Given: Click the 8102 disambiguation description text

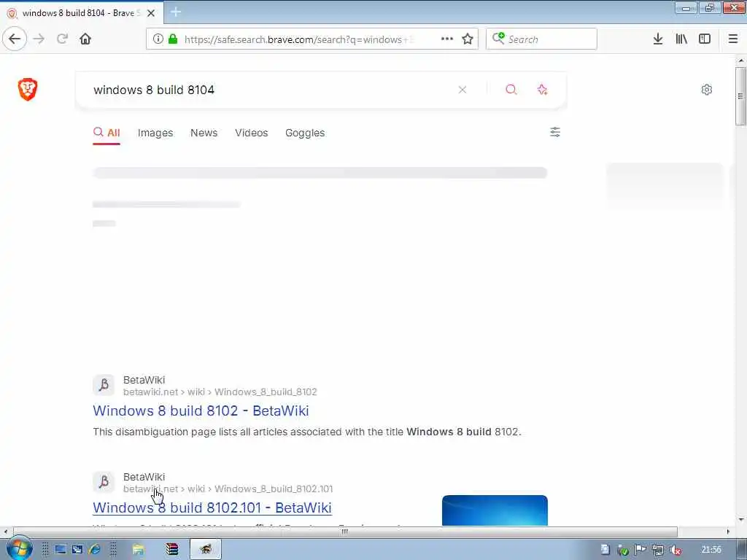Looking at the screenshot, I should [x=307, y=432].
